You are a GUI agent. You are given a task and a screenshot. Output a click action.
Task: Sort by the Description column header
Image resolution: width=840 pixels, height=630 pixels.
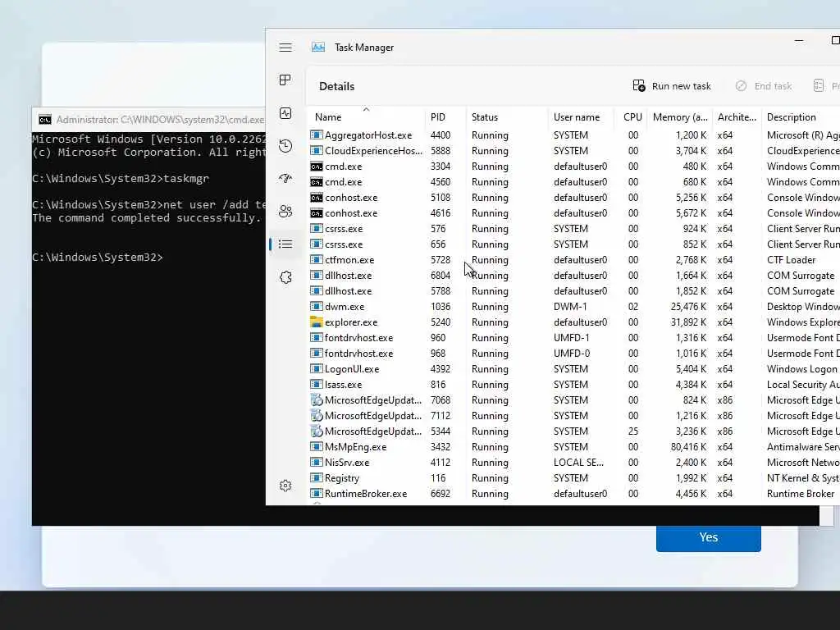point(801,116)
